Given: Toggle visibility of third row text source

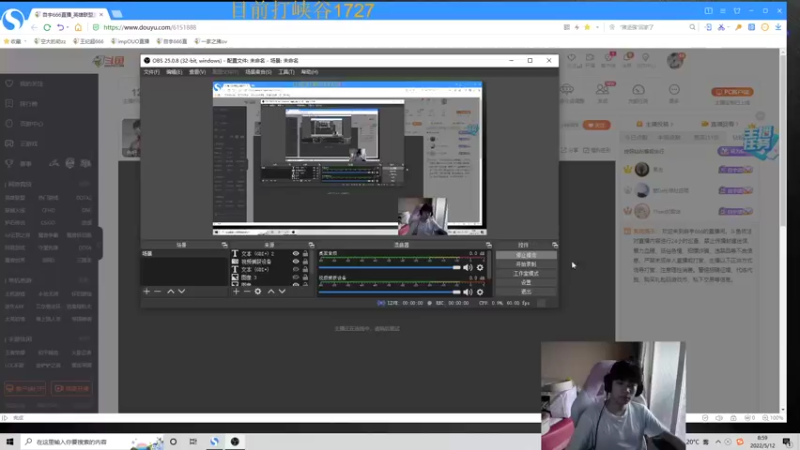Looking at the screenshot, I should [295, 269].
